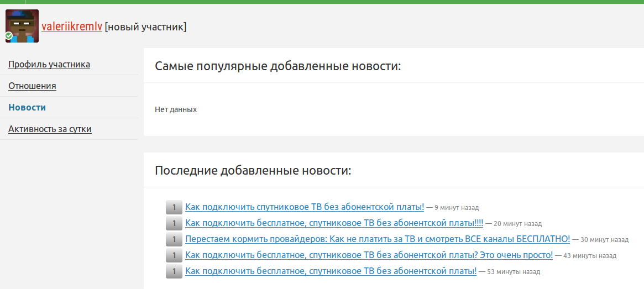This screenshot has height=289, width=644.
Task: Open news link ending with 'платы!!!!'
Action: tap(334, 223)
